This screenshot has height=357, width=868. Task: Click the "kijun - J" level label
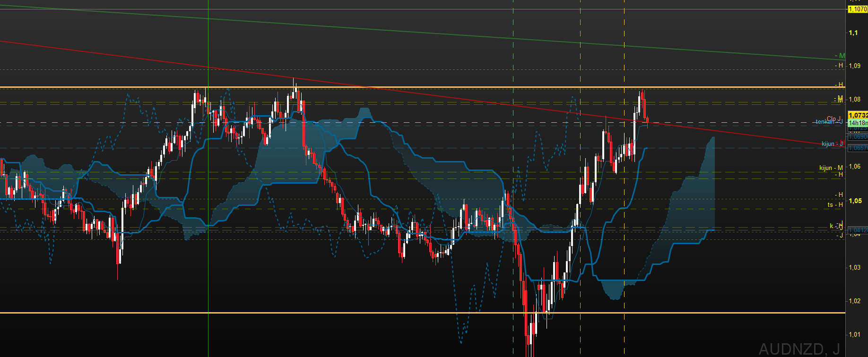pyautogui.click(x=832, y=144)
